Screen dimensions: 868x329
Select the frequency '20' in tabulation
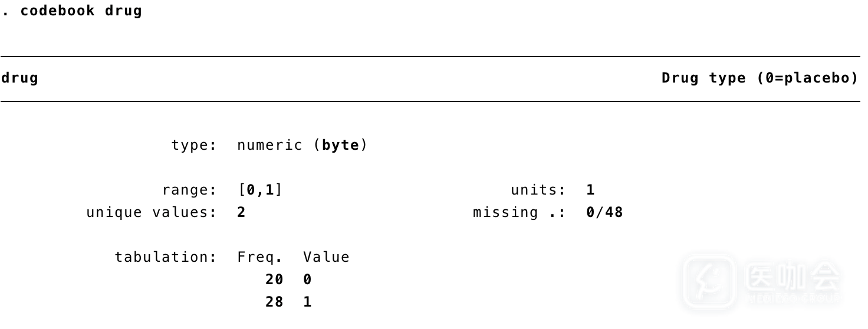click(x=274, y=279)
